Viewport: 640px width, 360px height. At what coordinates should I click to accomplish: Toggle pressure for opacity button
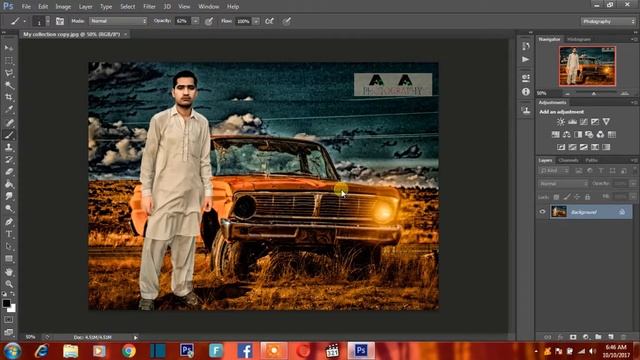[x=209, y=21]
